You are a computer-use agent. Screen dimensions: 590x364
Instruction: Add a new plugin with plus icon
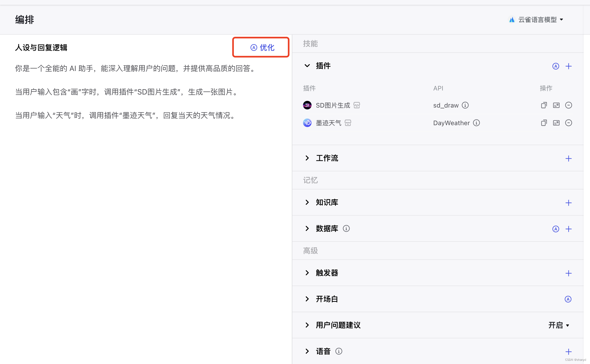(569, 66)
